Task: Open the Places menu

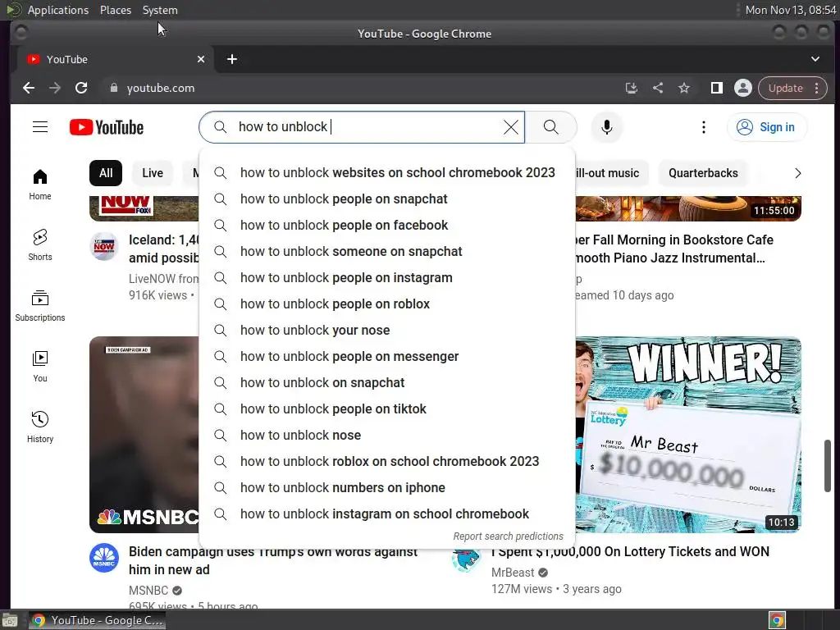Action: pyautogui.click(x=115, y=10)
